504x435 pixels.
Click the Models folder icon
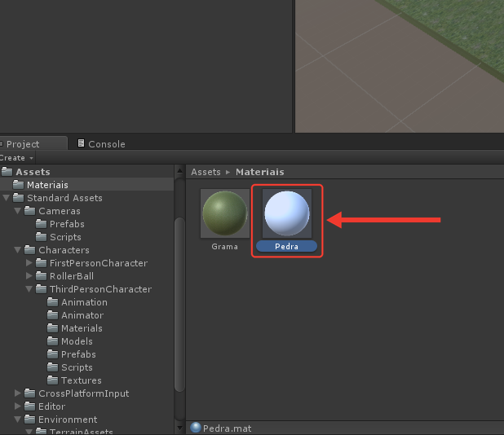52,341
